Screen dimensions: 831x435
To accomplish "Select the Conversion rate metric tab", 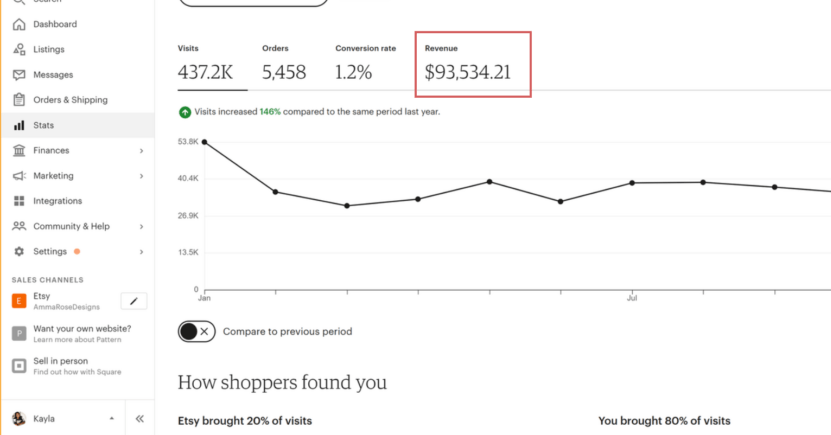I will [366, 64].
